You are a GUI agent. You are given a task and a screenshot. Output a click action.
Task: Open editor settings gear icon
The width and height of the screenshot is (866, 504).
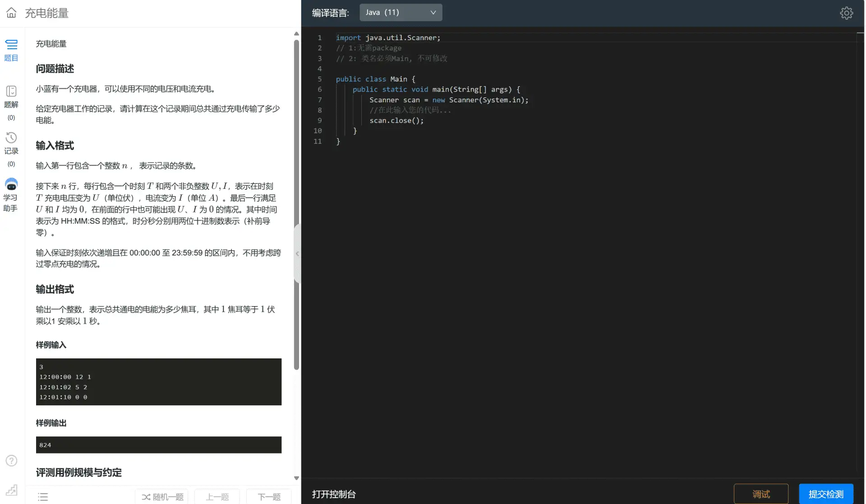(846, 13)
